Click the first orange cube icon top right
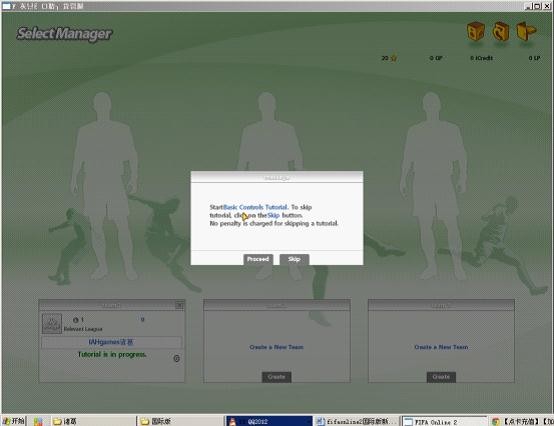 (x=476, y=31)
